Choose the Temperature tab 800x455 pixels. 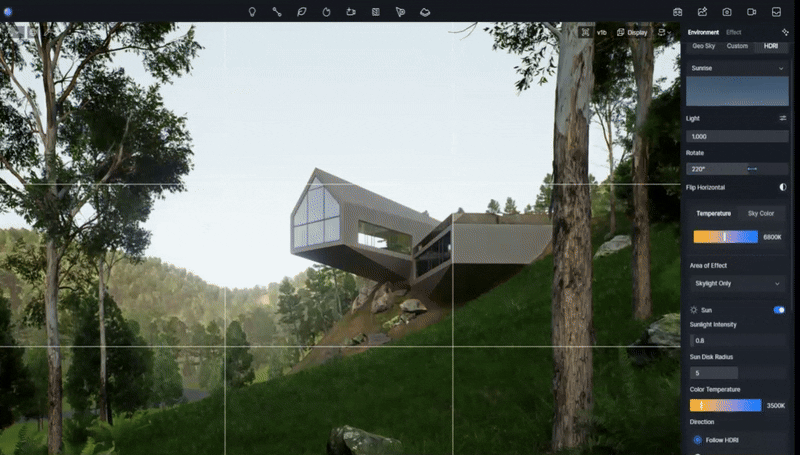tap(713, 214)
